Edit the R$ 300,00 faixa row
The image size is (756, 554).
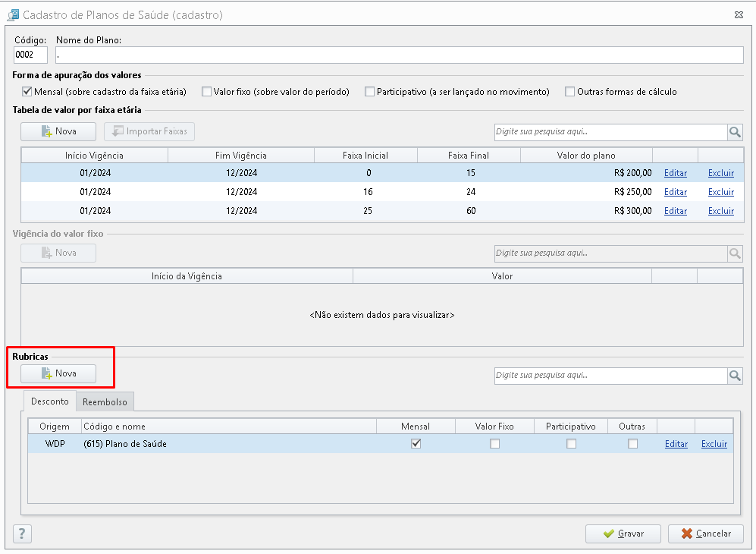click(676, 210)
